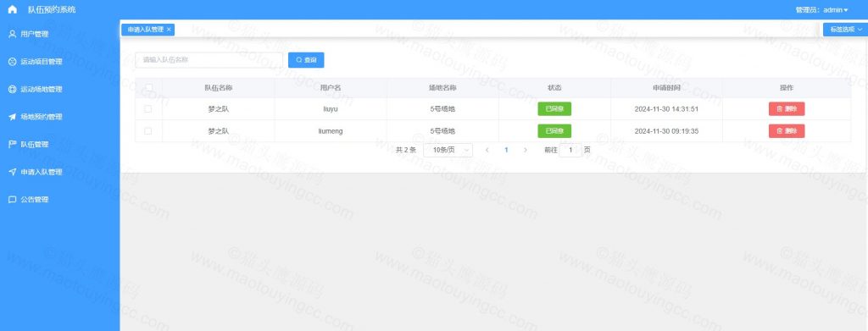Click 已同意 status in liumeng row

554,131
